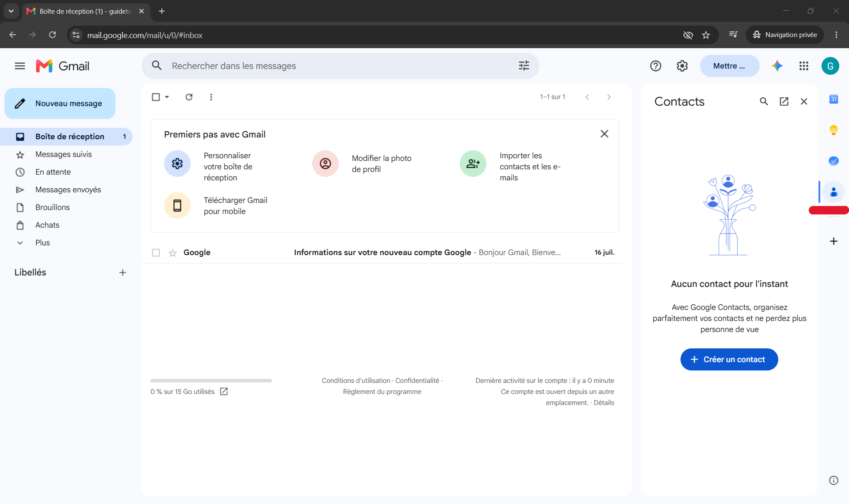
Task: Open Google apps grid
Action: click(x=804, y=66)
